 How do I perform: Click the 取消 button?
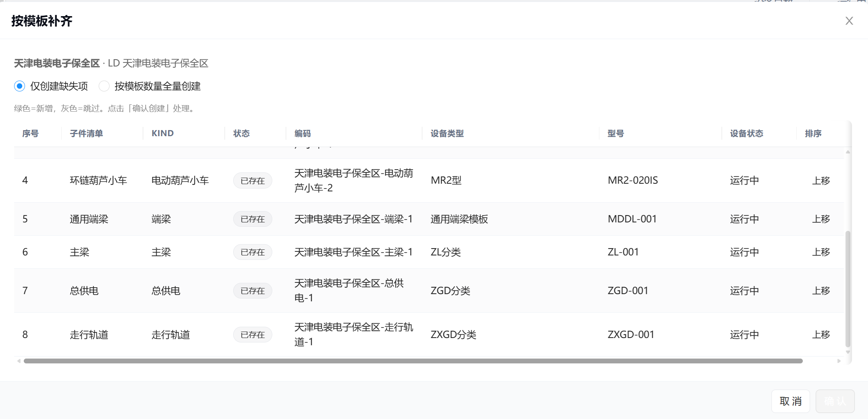(x=790, y=401)
